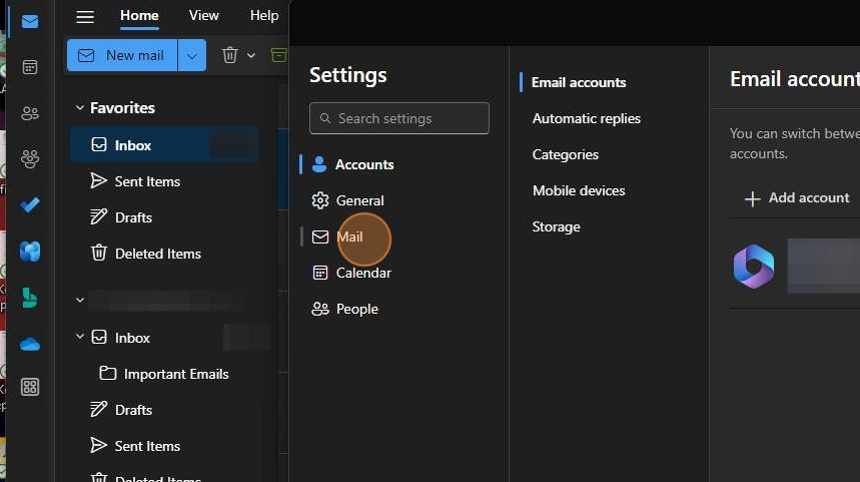Click the Delete trash can icon

(230, 55)
